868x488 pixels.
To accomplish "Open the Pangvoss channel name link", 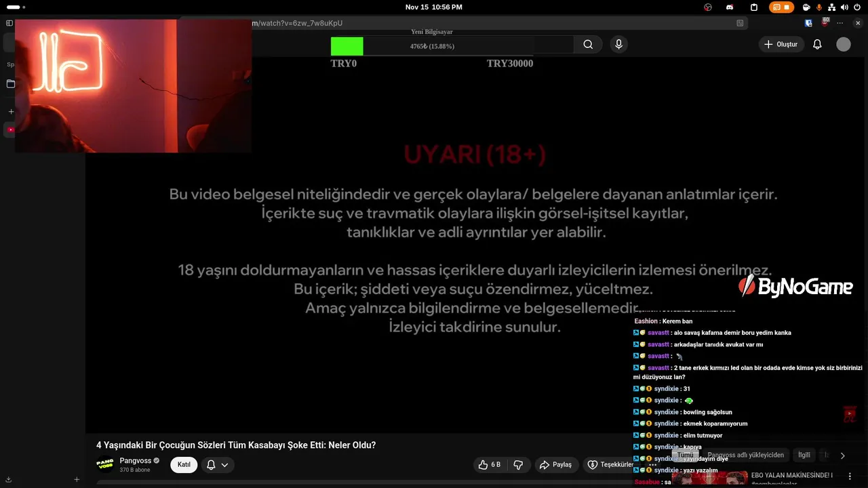I will [136, 460].
